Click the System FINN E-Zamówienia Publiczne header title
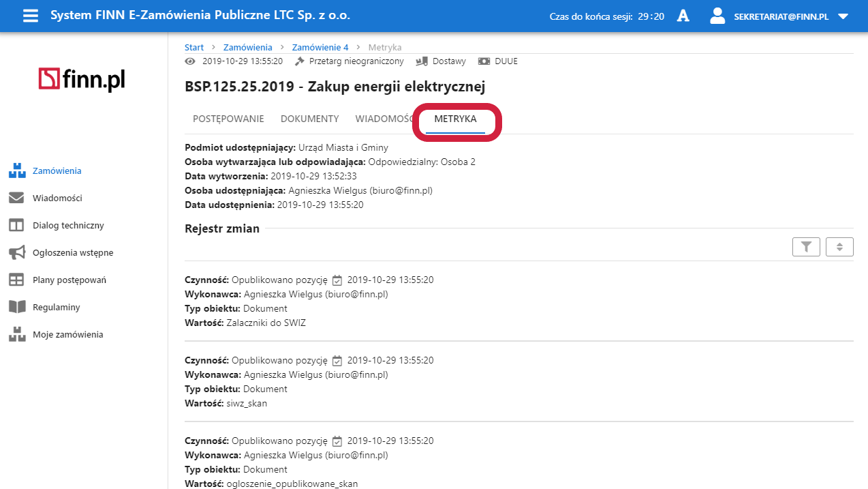The image size is (868, 489). coord(200,16)
